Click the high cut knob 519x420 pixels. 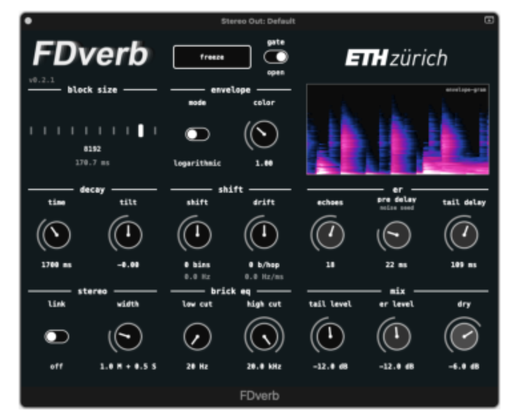pos(264,337)
